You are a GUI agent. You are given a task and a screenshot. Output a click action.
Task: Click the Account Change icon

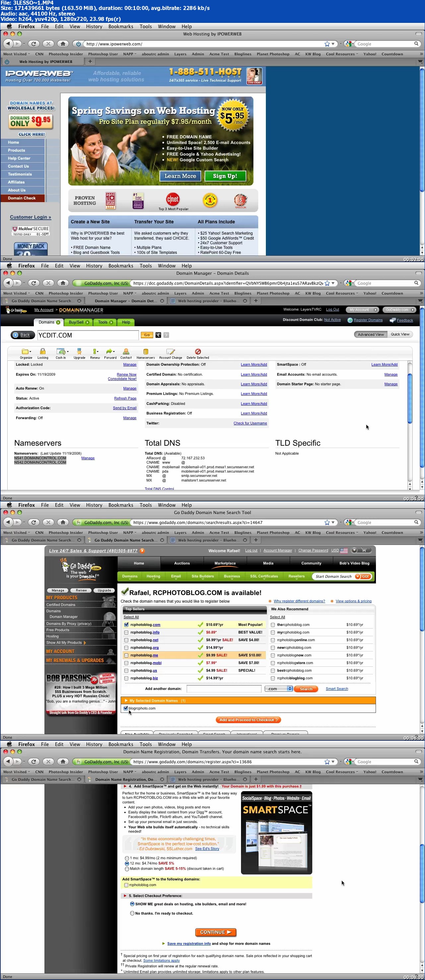[170, 351]
